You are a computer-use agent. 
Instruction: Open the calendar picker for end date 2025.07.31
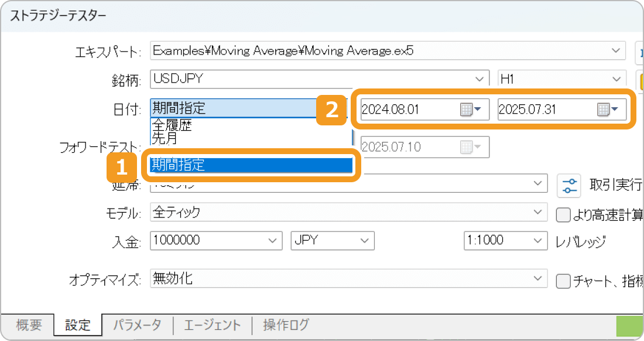tap(605, 108)
